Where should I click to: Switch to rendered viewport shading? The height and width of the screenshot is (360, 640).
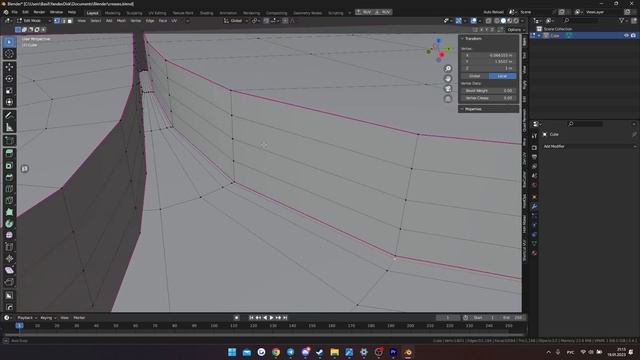tap(516, 21)
